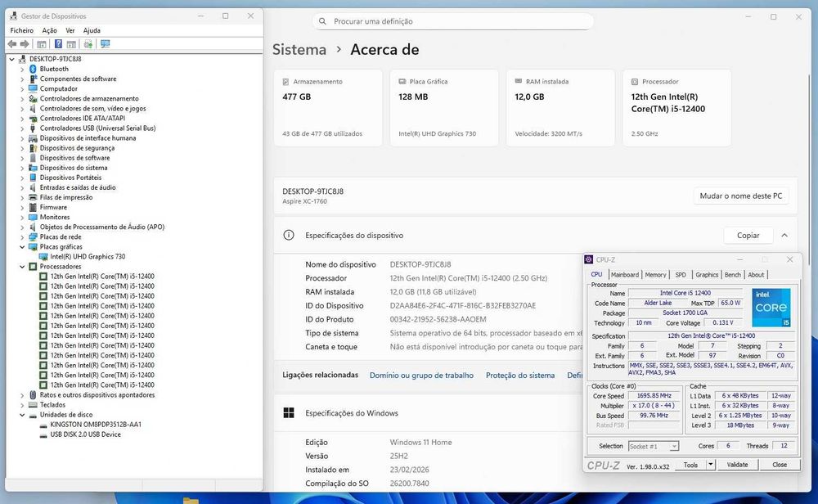This screenshot has height=504, width=818.
Task: Open Domínio ou grupo de trabalho link
Action: coord(421,375)
